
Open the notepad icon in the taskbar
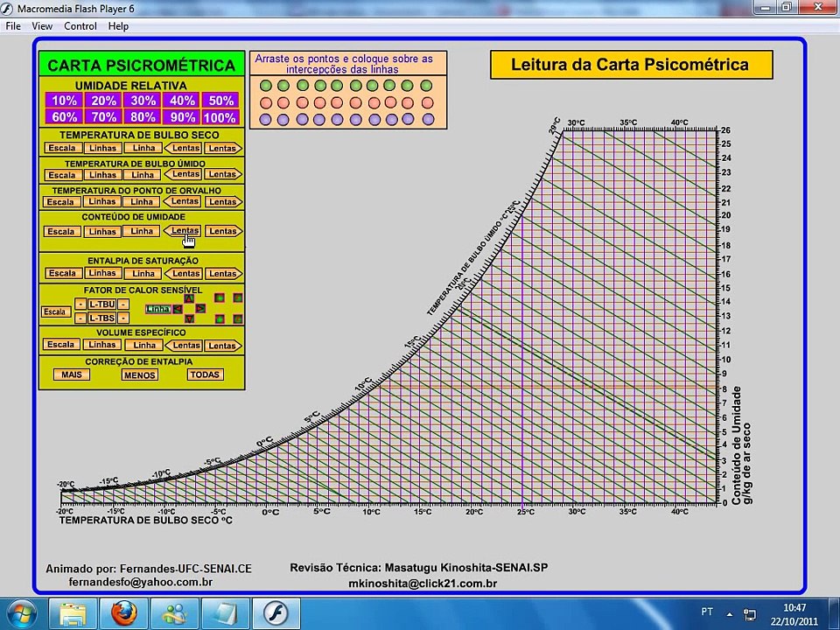point(226,614)
